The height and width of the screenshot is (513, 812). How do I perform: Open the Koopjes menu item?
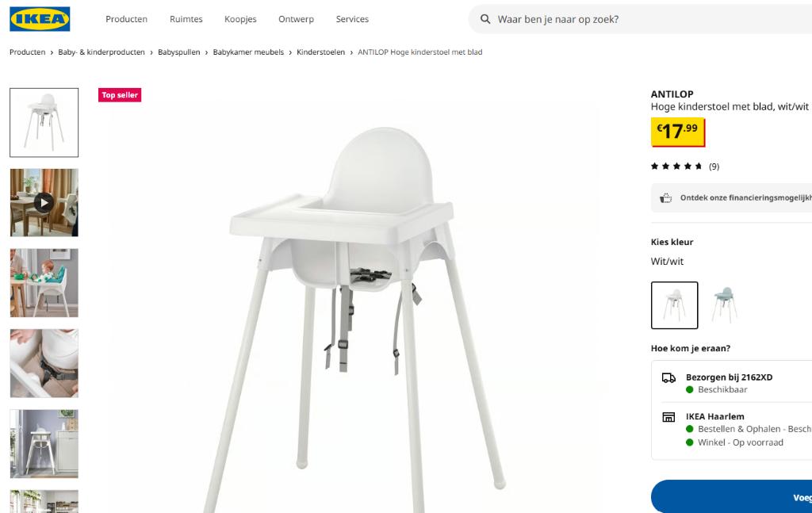[240, 19]
